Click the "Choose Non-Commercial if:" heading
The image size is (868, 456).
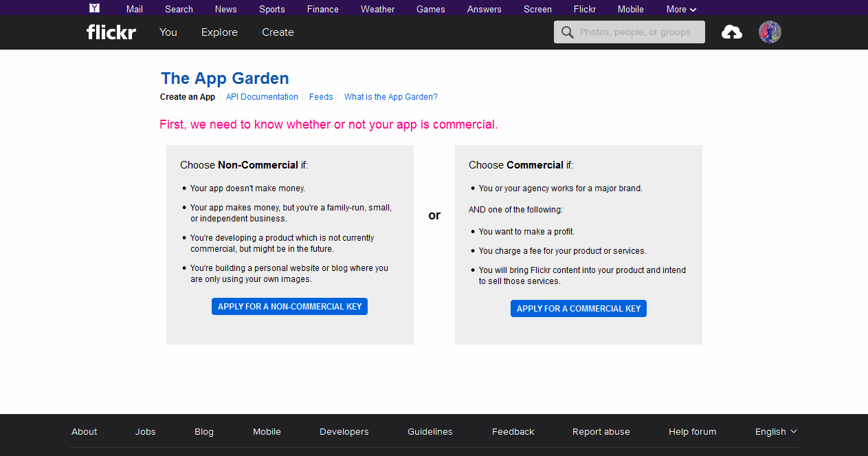pyautogui.click(x=244, y=165)
